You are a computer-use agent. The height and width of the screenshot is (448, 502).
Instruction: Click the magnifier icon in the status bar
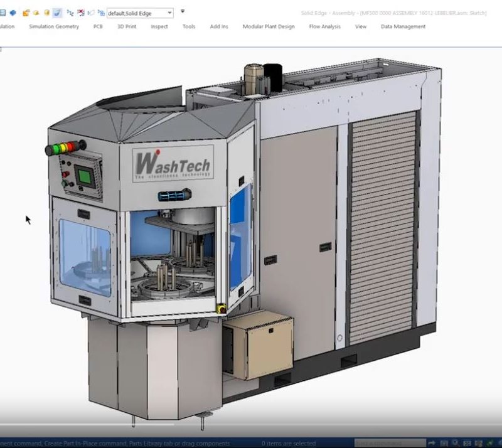(x=454, y=444)
